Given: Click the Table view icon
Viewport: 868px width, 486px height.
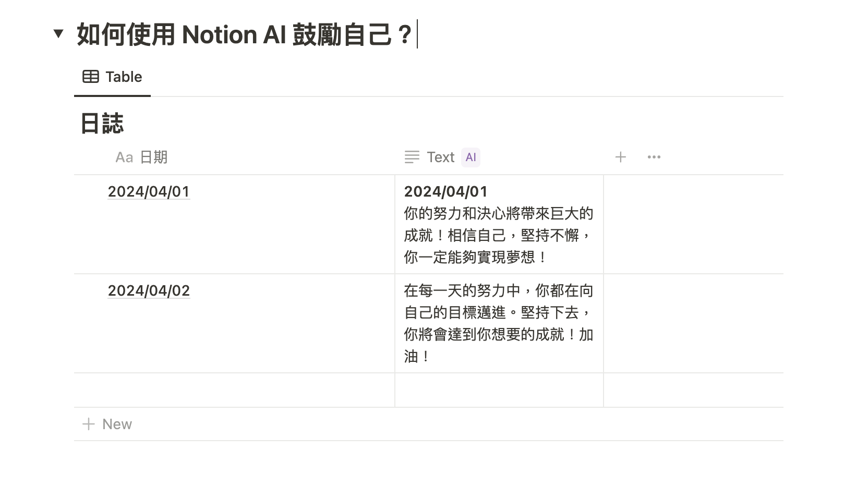Looking at the screenshot, I should pyautogui.click(x=91, y=77).
